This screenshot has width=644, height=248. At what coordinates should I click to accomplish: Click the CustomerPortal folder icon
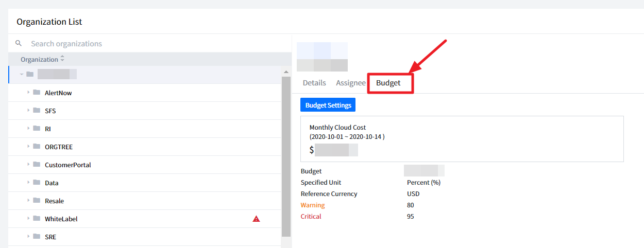(37, 165)
